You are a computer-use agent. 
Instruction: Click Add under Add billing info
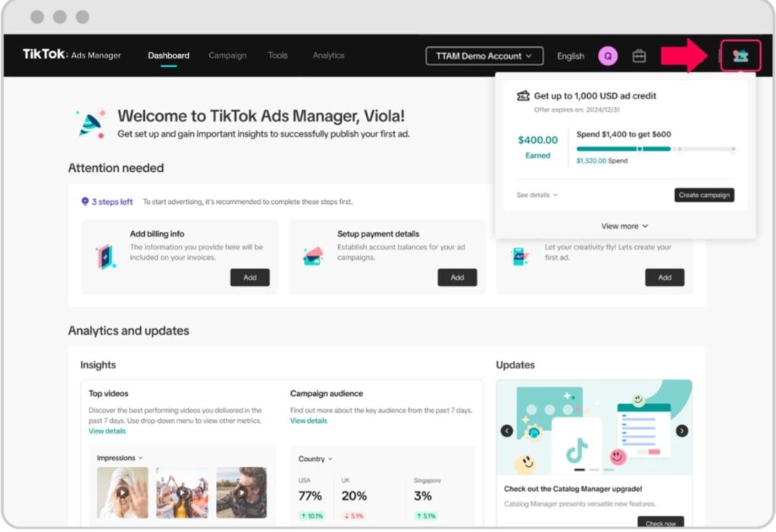(x=250, y=277)
